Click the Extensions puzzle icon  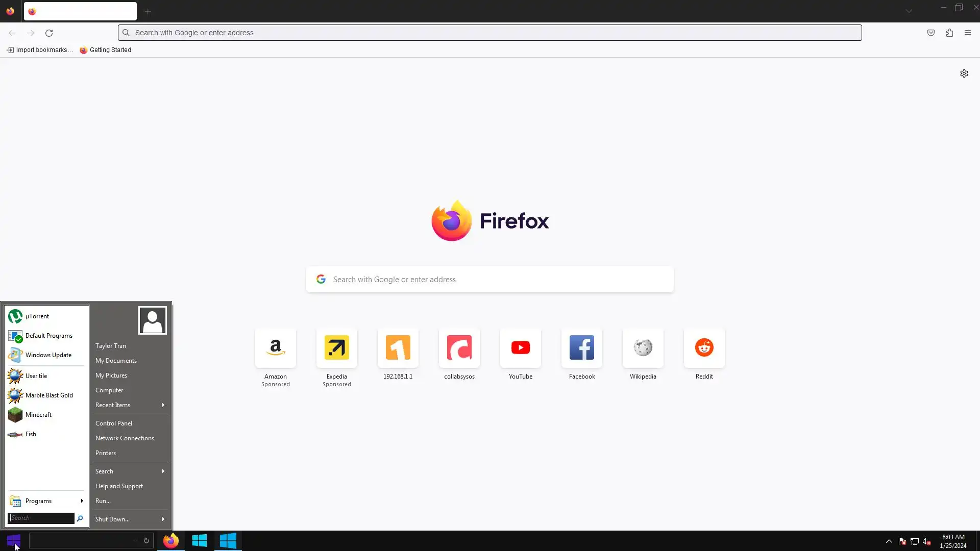click(x=949, y=33)
